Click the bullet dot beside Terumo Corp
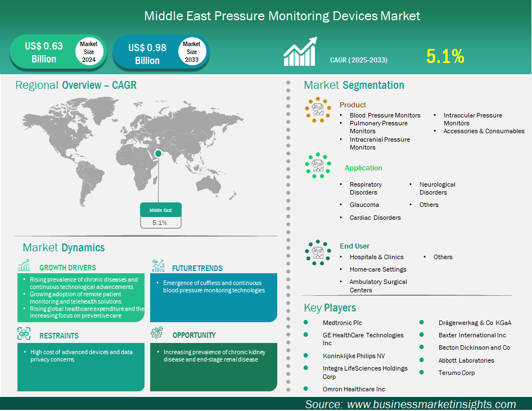This screenshot has width=532, height=411. pyautogui.click(x=422, y=372)
